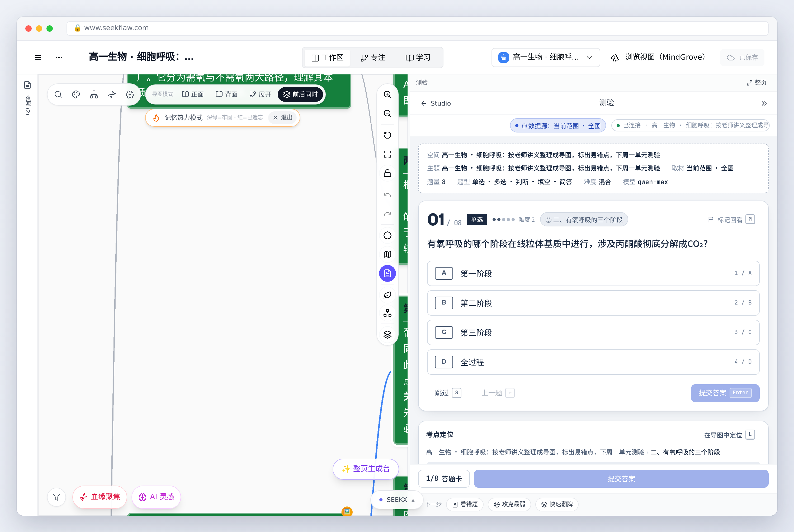Click the 跳过 skip button
This screenshot has height=532, width=794.
pyautogui.click(x=448, y=393)
